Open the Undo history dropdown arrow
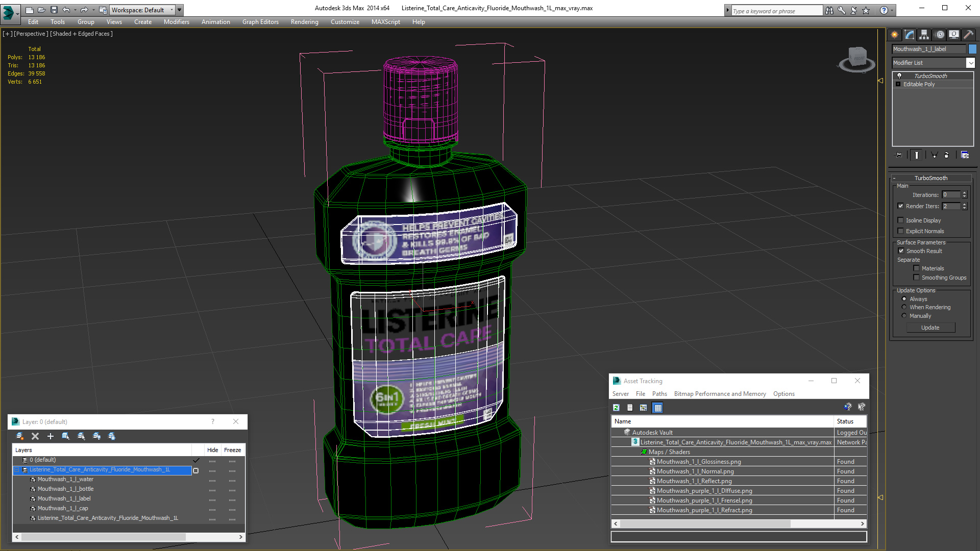This screenshot has height=551, width=980. (75, 10)
